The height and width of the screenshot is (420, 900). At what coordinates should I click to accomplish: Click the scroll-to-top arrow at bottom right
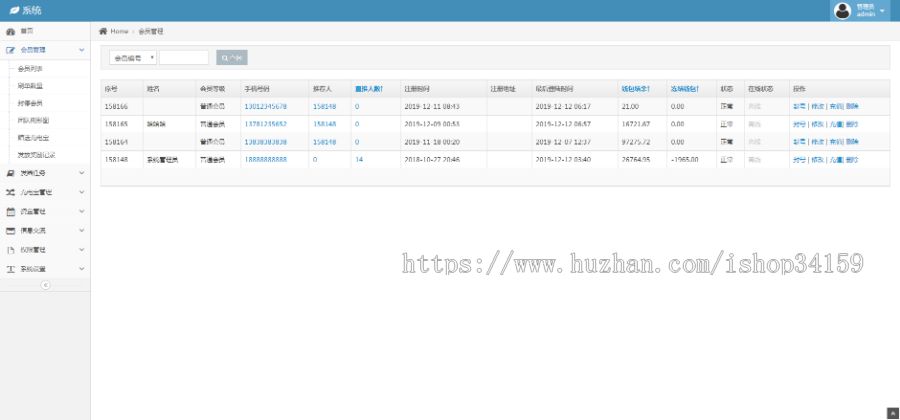point(893,413)
